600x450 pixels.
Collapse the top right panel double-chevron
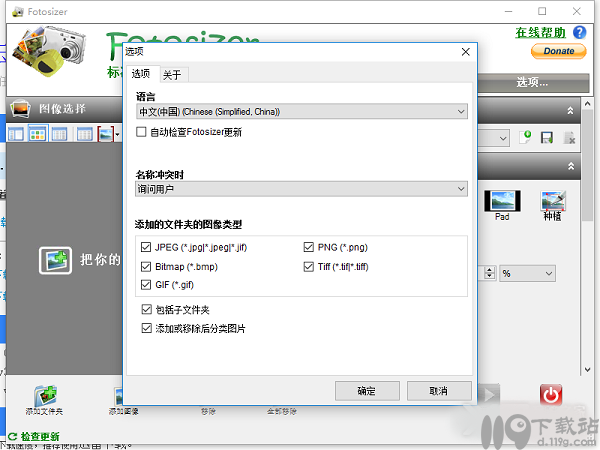click(571, 111)
